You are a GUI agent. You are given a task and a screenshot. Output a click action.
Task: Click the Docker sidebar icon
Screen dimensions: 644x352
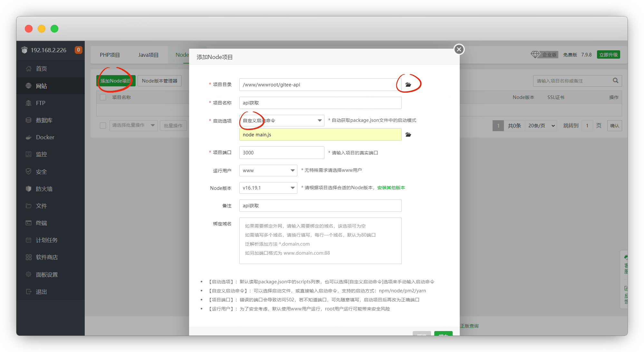pyautogui.click(x=29, y=137)
